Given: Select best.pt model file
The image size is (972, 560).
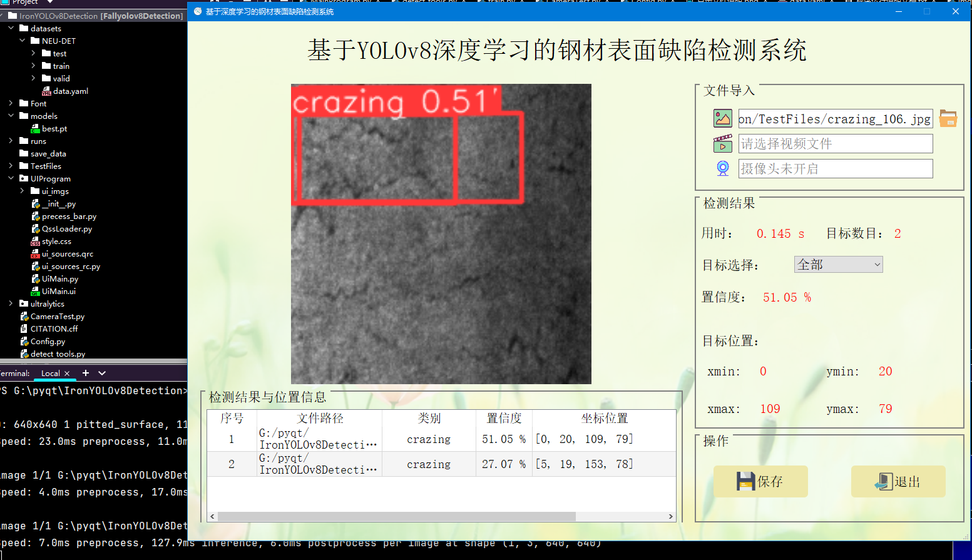Looking at the screenshot, I should pyautogui.click(x=49, y=128).
